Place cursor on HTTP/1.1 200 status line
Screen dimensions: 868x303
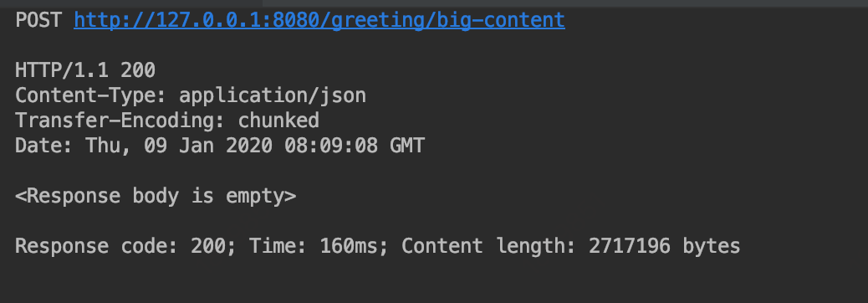(x=85, y=70)
